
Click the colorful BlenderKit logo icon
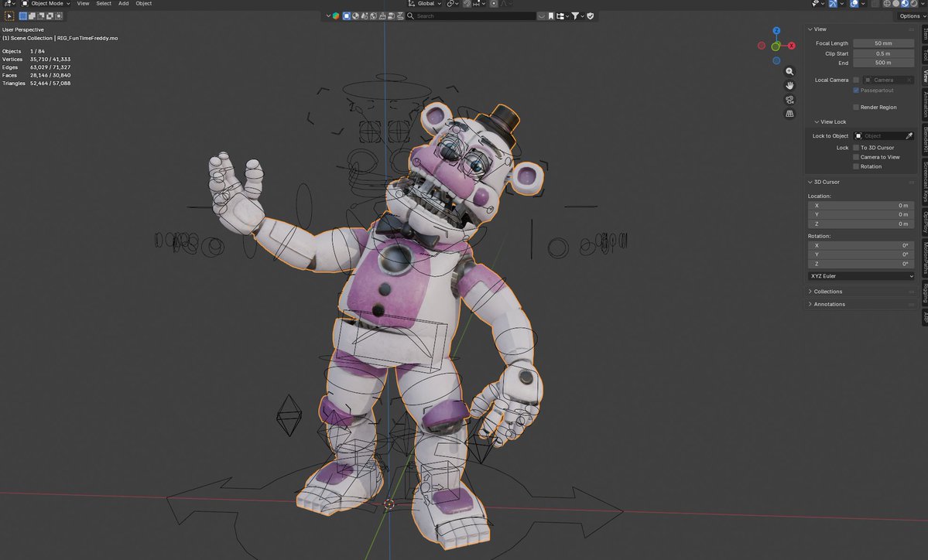[x=336, y=16]
